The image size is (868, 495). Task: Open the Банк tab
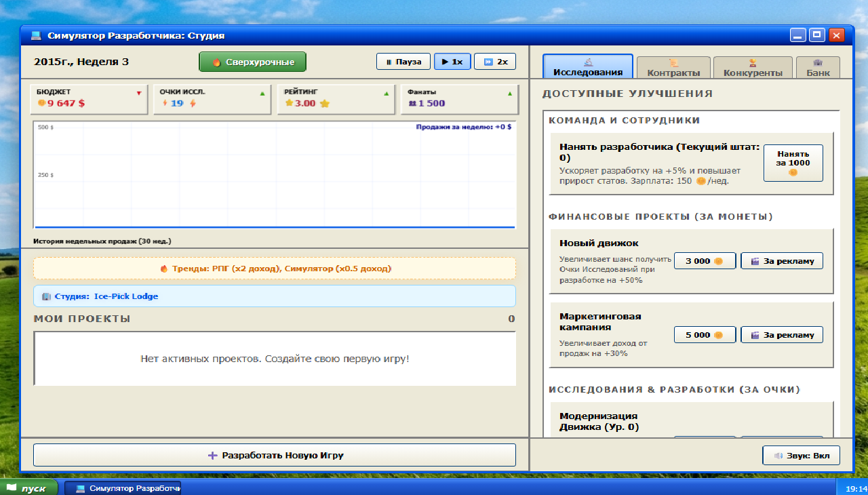(x=818, y=68)
